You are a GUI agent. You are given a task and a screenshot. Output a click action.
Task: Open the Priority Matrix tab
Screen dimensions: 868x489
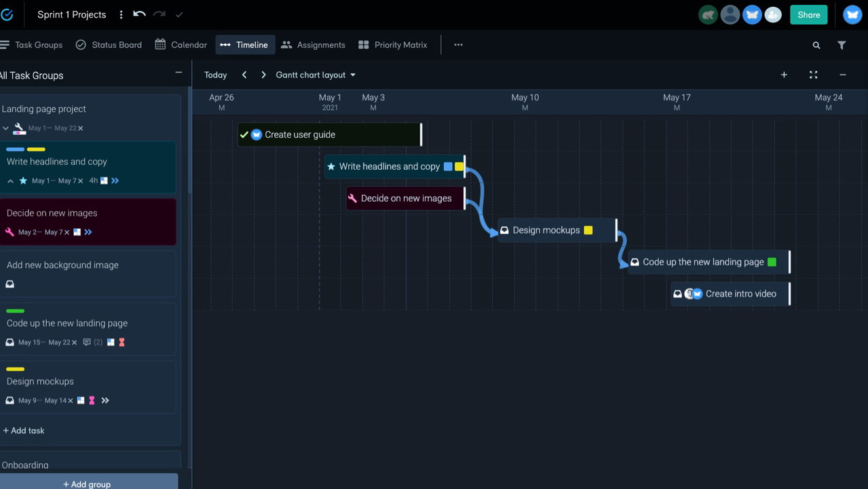[392, 45]
